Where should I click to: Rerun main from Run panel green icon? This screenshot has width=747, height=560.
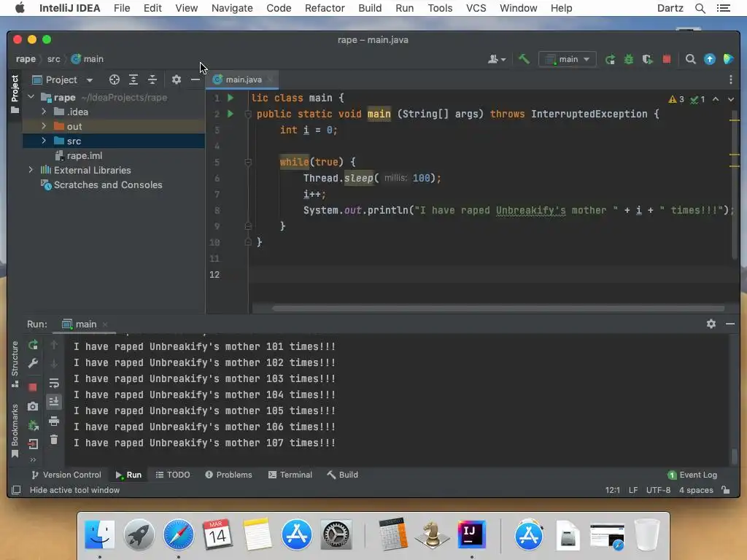click(33, 345)
